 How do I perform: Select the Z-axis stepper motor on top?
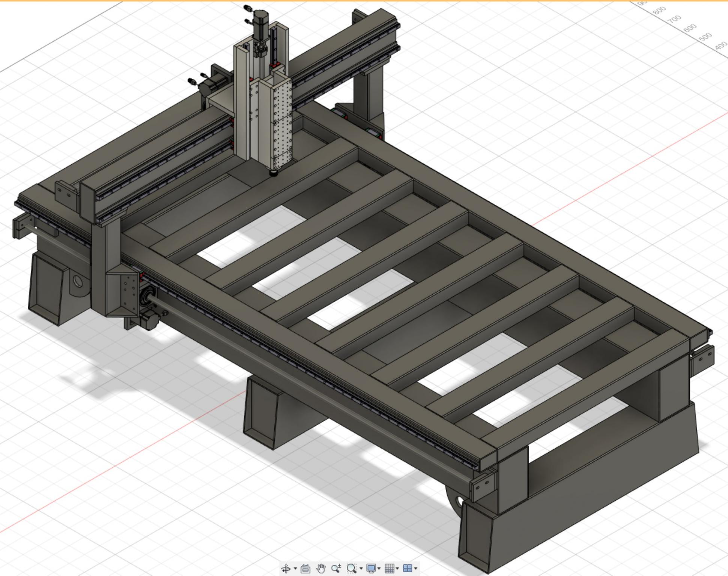[260, 25]
